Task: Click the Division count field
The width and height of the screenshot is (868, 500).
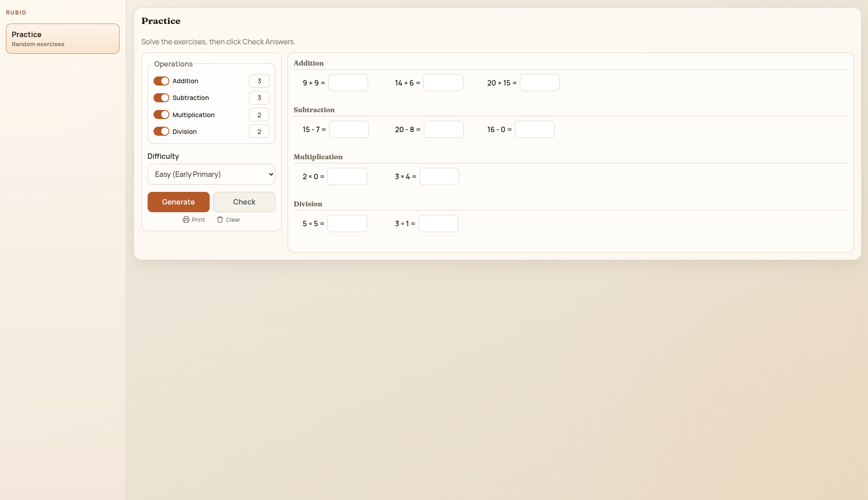Action: click(259, 131)
